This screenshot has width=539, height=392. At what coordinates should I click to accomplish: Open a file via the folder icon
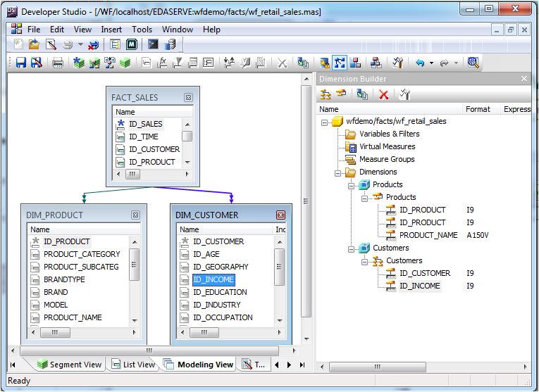34,44
